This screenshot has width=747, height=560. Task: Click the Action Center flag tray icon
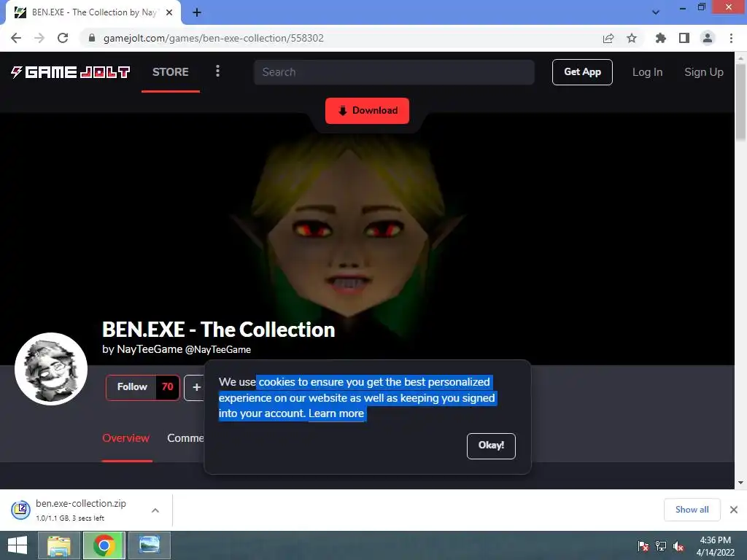click(643, 545)
